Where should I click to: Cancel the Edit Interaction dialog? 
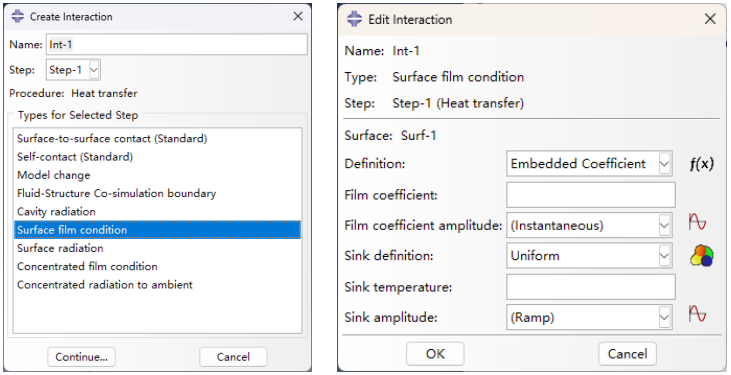(628, 354)
